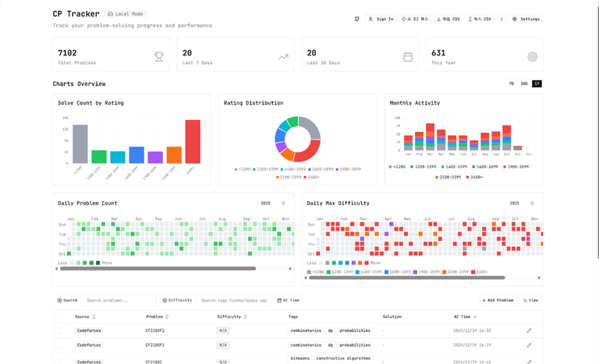Screen dimensions: 599x364
Task: Click the GitHub icon in the header
Action: [357, 19]
